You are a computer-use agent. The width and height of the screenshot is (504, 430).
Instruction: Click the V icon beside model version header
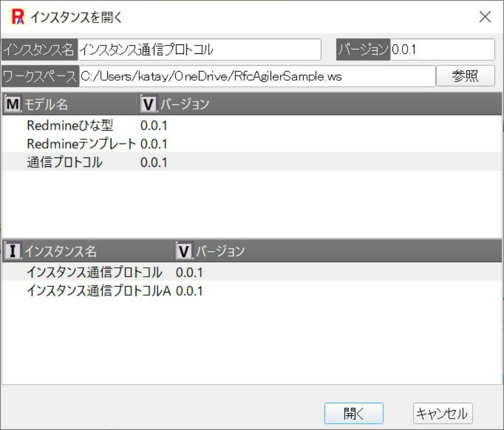[x=149, y=104]
